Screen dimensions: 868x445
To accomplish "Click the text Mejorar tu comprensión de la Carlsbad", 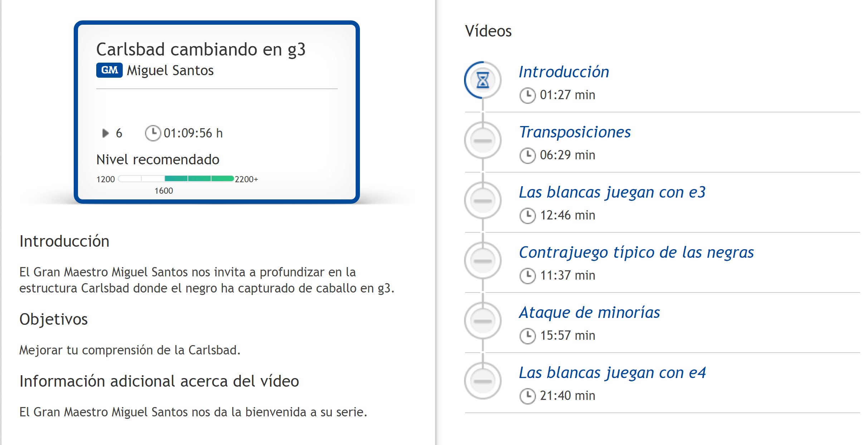I will coord(130,350).
